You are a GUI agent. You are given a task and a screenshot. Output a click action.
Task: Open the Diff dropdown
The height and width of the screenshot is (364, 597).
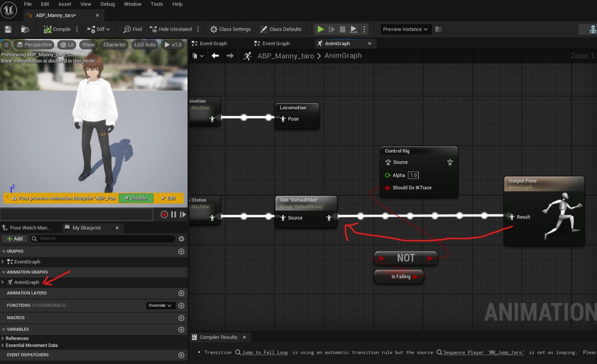[99, 29]
